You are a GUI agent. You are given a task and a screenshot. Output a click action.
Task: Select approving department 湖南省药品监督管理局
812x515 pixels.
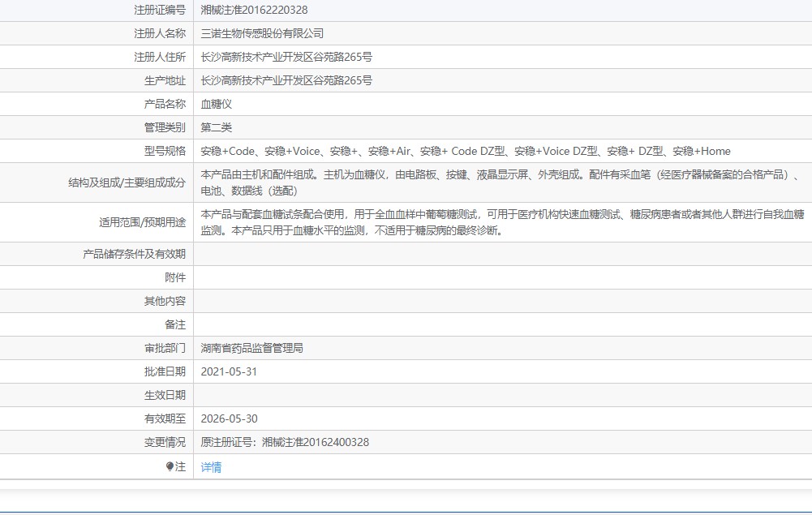point(251,349)
